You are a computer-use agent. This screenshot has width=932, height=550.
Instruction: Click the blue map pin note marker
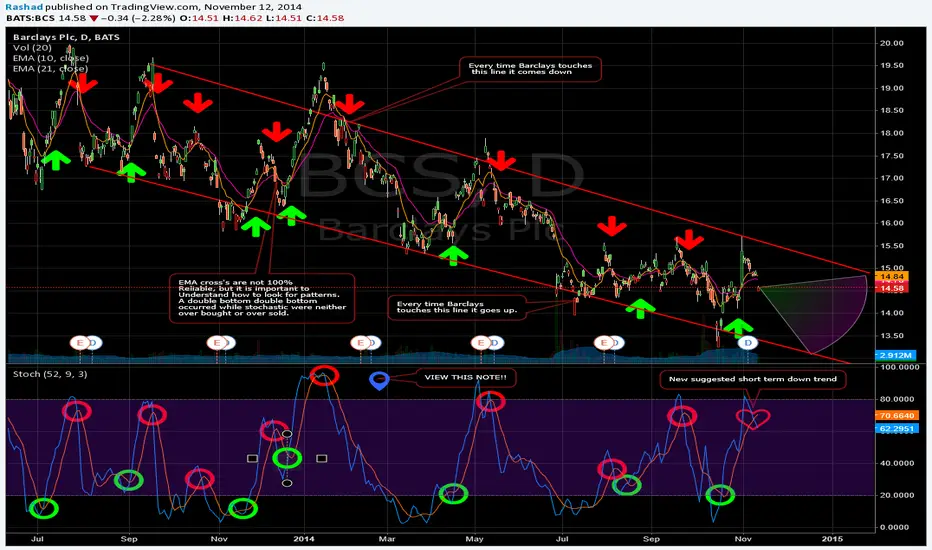(x=379, y=380)
